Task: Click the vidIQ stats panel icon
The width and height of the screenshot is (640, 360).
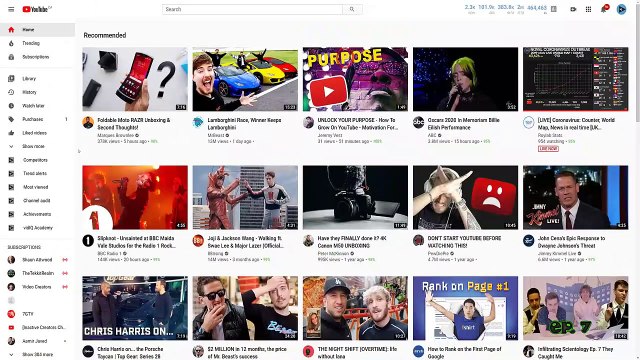Action: tap(554, 9)
